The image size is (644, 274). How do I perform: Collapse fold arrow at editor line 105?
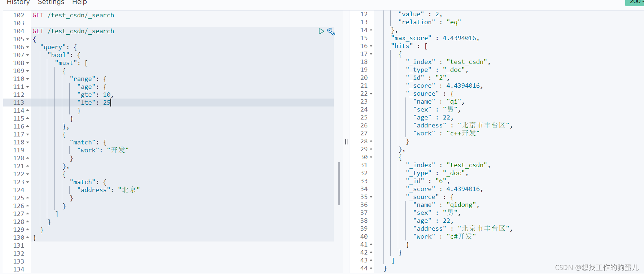click(x=27, y=39)
